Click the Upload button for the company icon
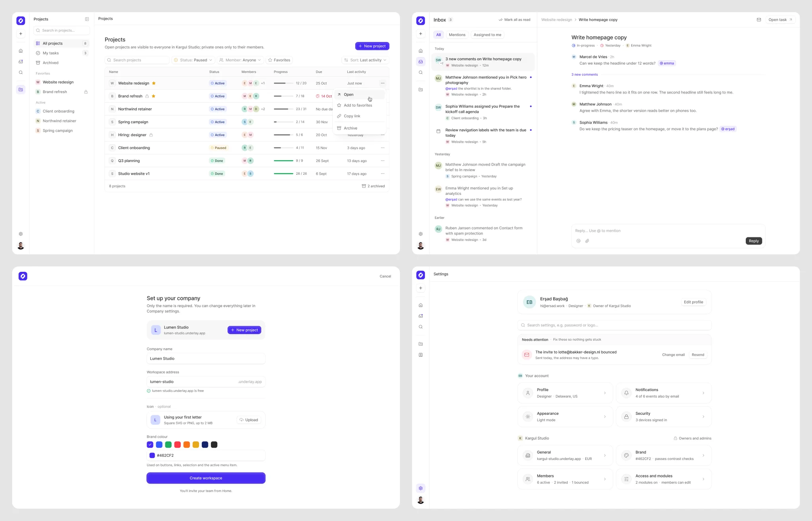Image resolution: width=812 pixels, height=521 pixels. [x=249, y=420]
